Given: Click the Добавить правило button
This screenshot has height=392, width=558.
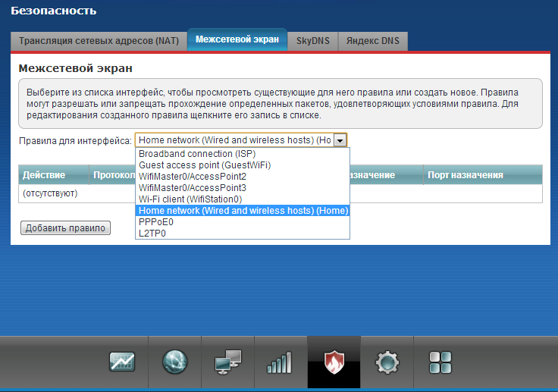Looking at the screenshot, I should (65, 228).
